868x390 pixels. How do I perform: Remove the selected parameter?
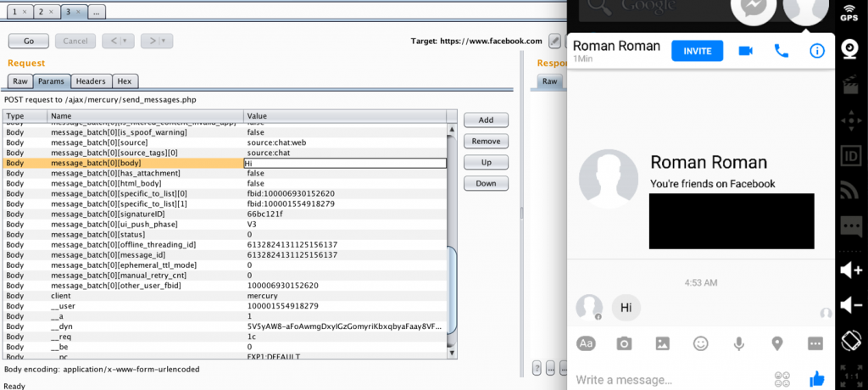pos(486,142)
